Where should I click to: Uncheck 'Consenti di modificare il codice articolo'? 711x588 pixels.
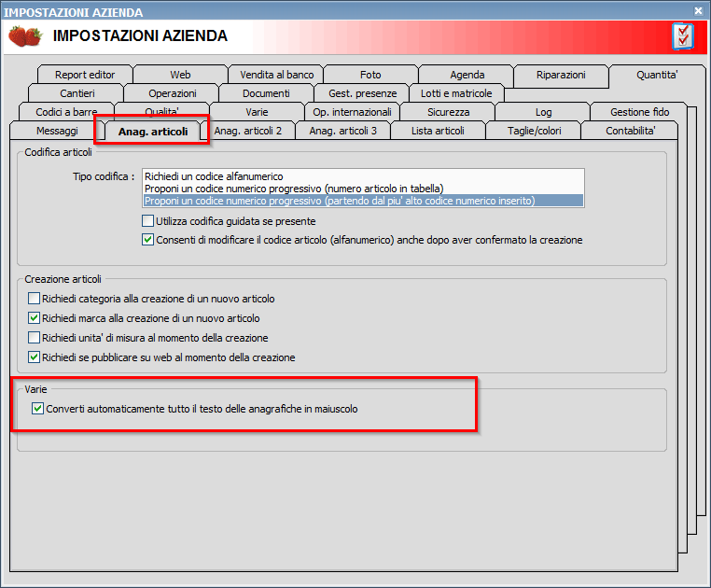point(147,240)
